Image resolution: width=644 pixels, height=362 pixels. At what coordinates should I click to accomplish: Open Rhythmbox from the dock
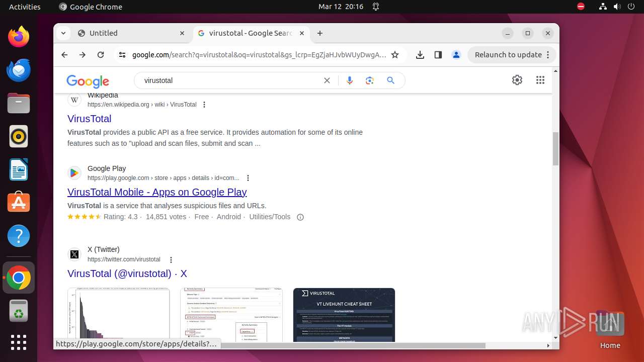tap(19, 136)
